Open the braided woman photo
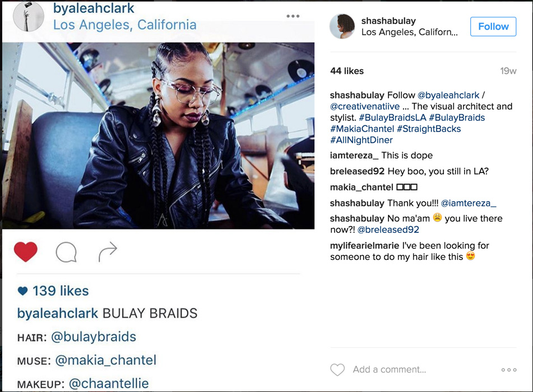533x392 pixels. click(159, 136)
